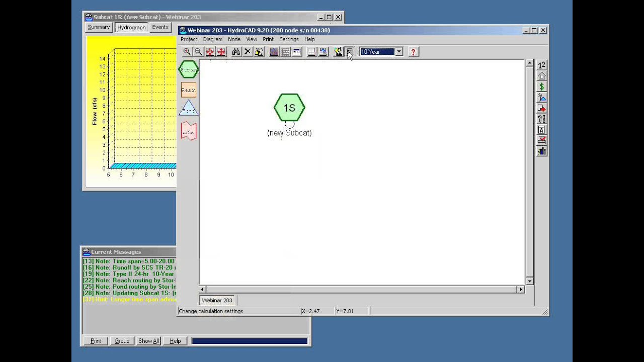Click the red checkmark icon in right toolbar

click(541, 141)
